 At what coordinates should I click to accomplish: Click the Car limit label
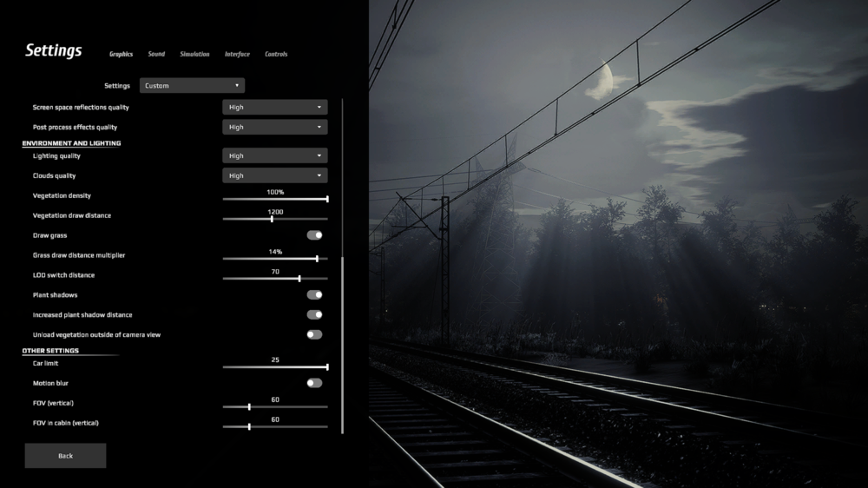point(45,363)
